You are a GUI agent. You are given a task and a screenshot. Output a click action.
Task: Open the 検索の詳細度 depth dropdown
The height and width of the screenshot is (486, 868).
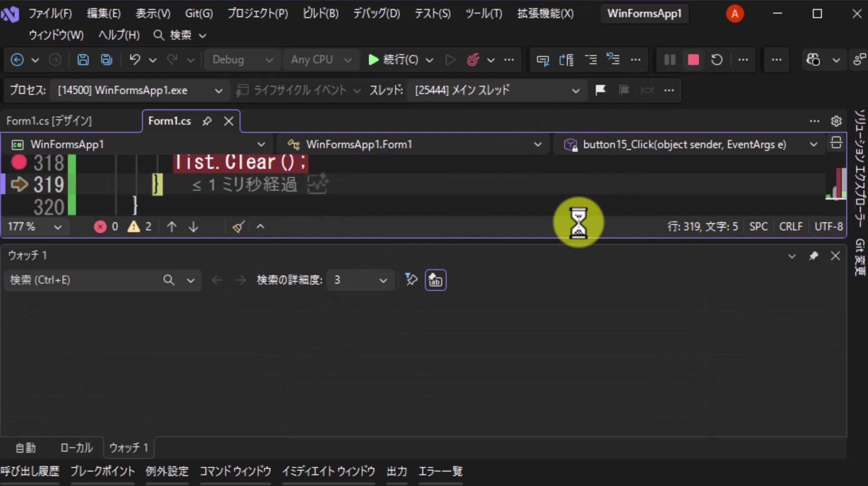360,280
